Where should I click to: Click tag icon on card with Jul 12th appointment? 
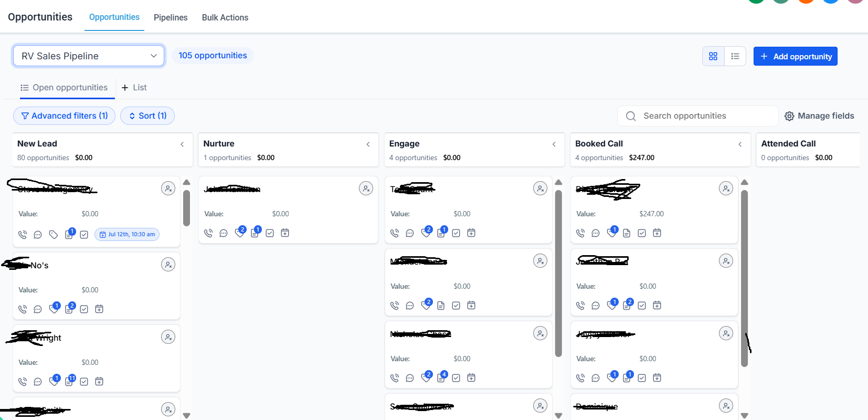click(x=54, y=235)
